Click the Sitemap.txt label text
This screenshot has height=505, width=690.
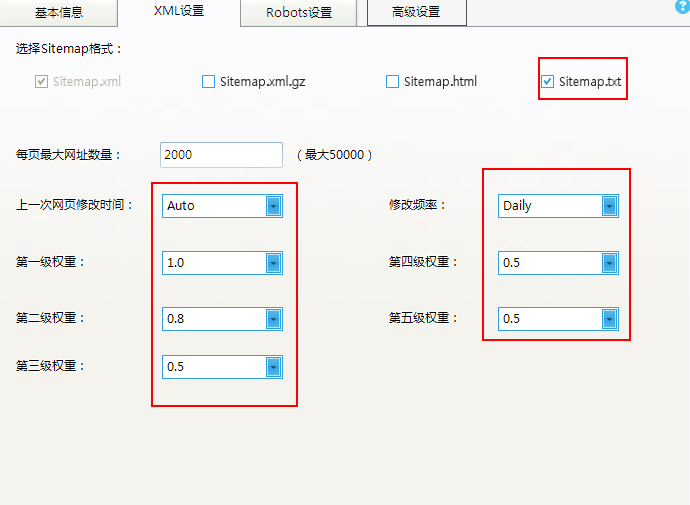590,82
